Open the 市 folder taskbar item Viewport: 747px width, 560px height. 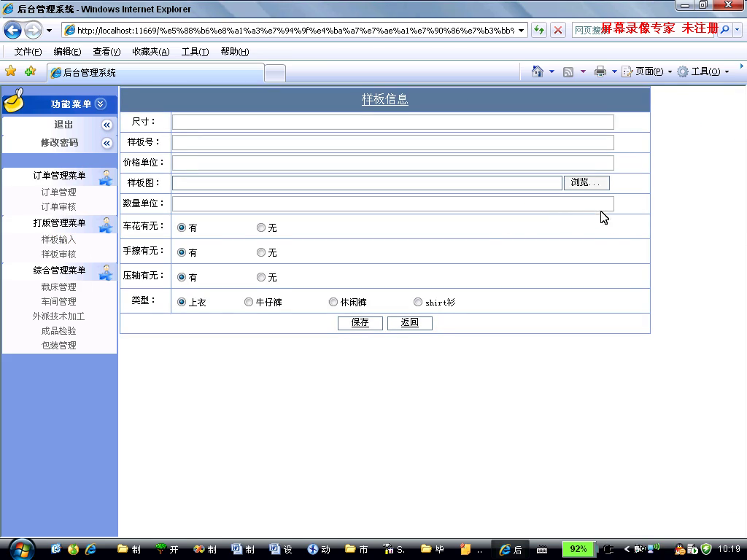(356, 549)
